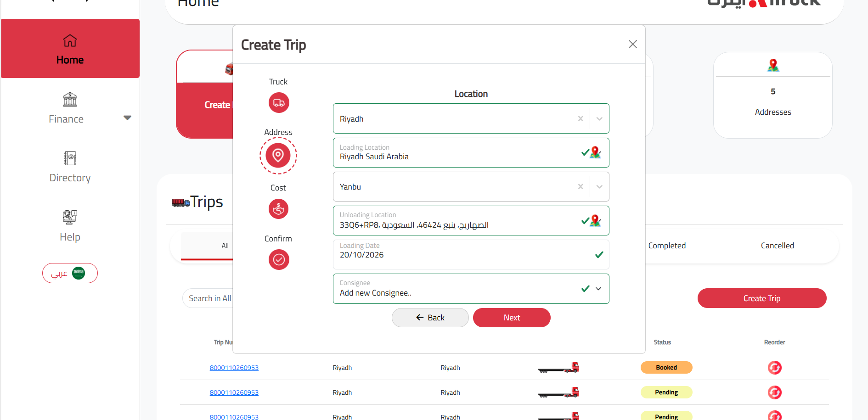Select the Address step pin icon
Screen dimensions: 868x420
tap(278, 156)
